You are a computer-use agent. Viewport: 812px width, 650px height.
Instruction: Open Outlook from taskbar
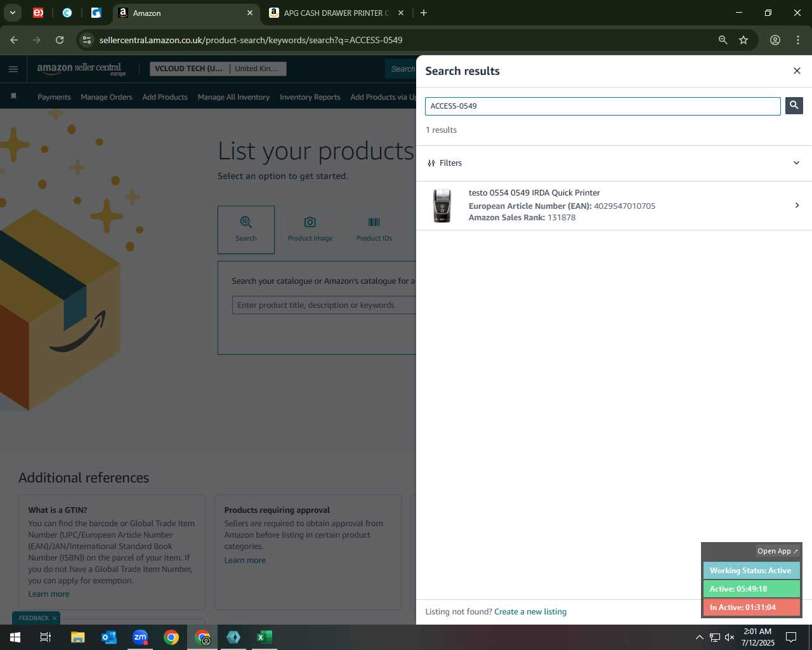(x=109, y=637)
